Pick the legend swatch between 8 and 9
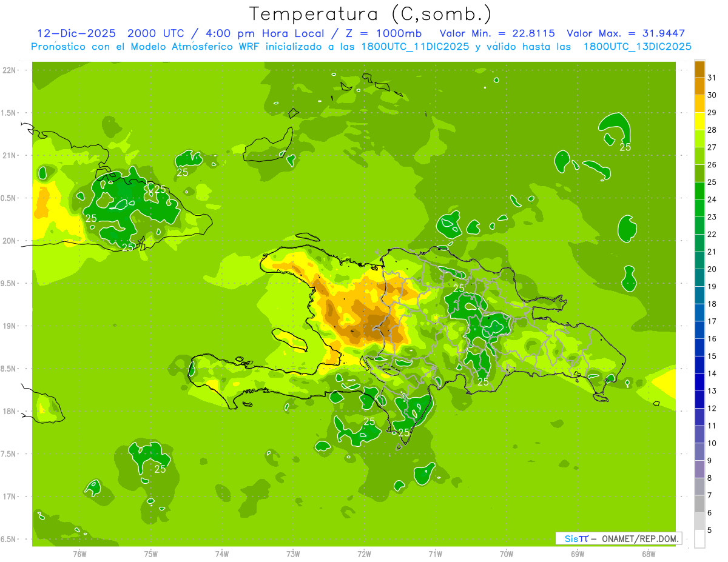 pos(699,469)
